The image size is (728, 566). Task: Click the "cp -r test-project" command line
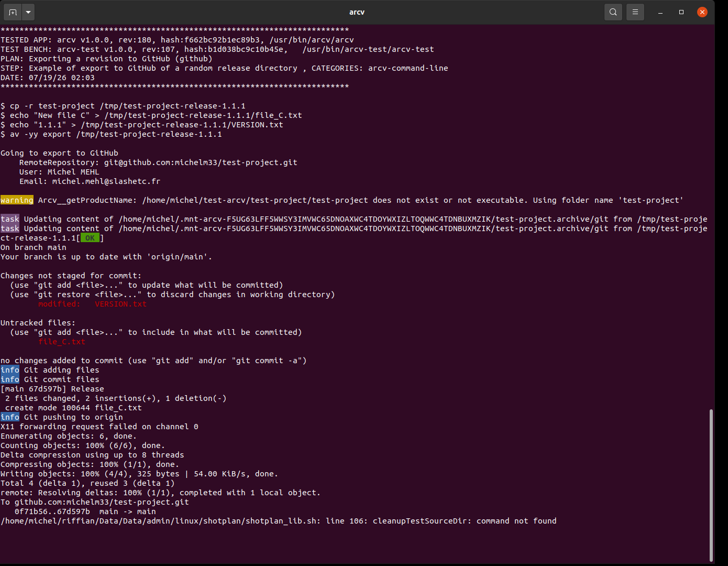pos(123,106)
